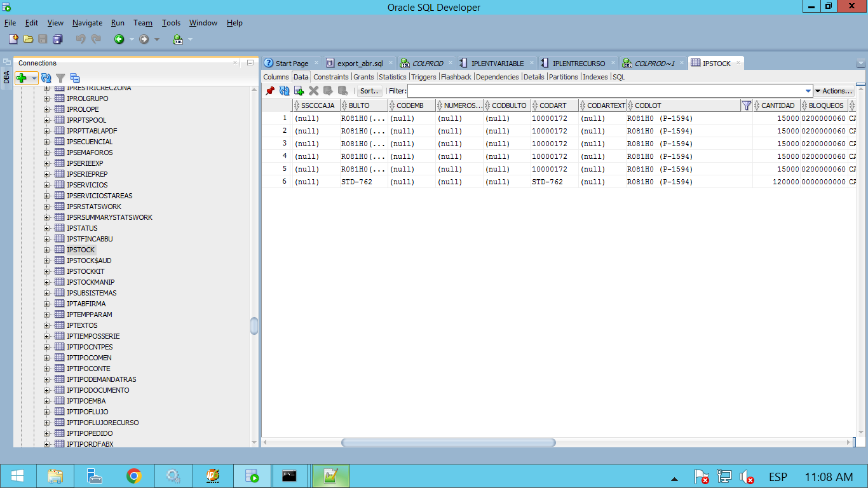Click the filter funnel on CODLOT column
The width and height of the screenshot is (868, 488).
pyautogui.click(x=747, y=105)
